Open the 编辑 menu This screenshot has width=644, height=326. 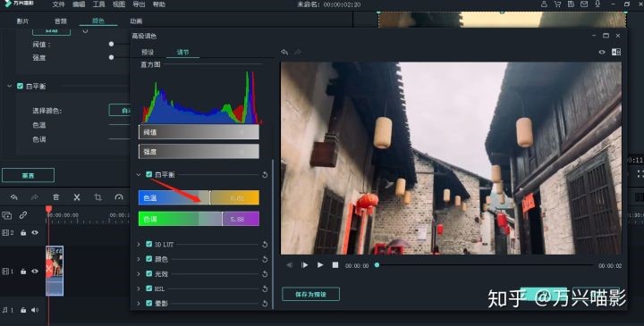pos(79,4)
